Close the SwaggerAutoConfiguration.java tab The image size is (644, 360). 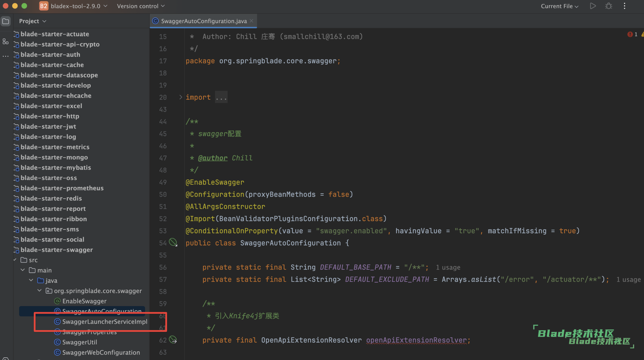click(251, 21)
